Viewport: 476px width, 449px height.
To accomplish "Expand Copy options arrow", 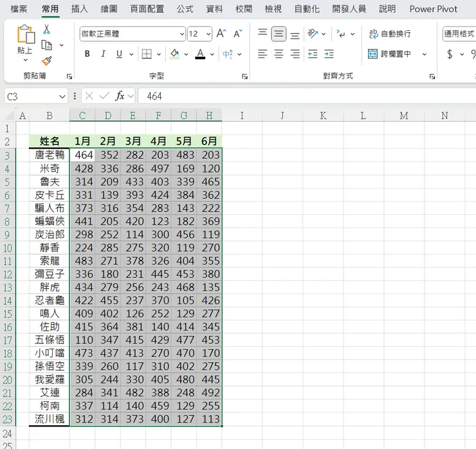I will 62,45.
